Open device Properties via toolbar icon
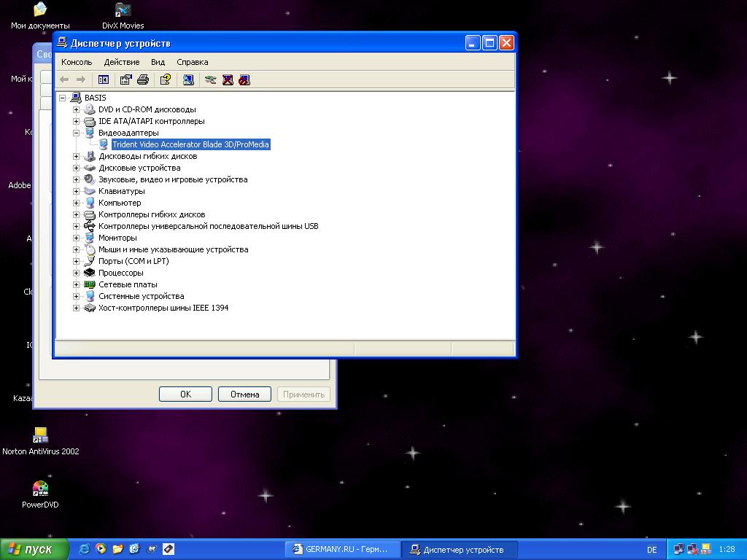This screenshot has height=560, width=747. tap(125, 80)
